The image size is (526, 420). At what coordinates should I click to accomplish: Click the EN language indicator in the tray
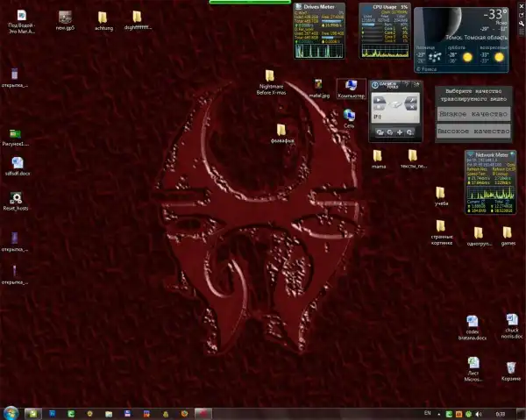point(427,412)
